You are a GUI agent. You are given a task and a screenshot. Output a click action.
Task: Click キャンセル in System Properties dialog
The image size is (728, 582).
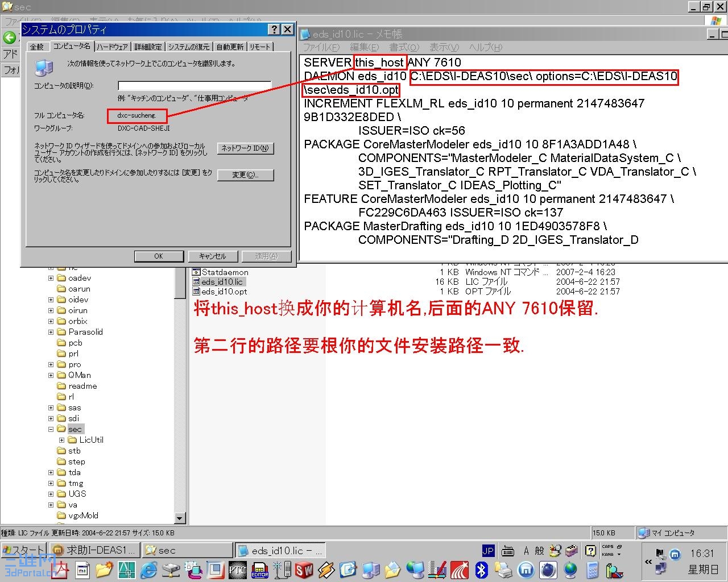point(213,256)
